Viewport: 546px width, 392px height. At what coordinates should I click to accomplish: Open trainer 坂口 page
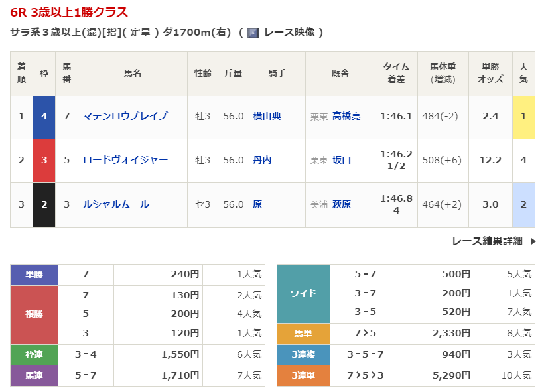pos(342,160)
